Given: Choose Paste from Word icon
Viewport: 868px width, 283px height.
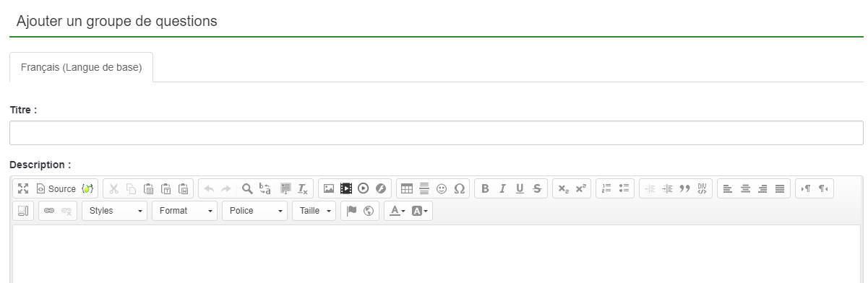Looking at the screenshot, I should 183,189.
